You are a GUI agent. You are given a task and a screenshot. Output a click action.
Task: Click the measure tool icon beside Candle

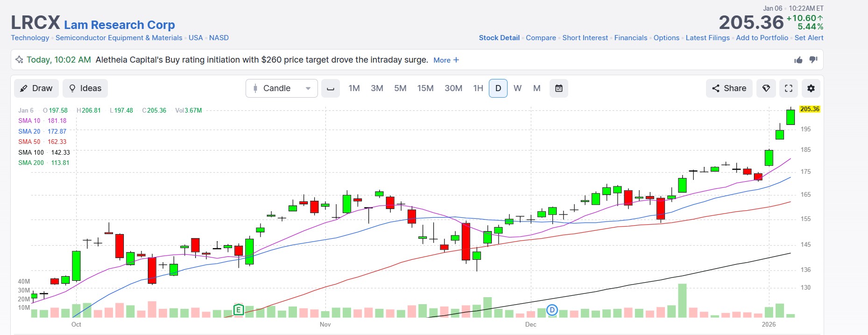tap(331, 88)
